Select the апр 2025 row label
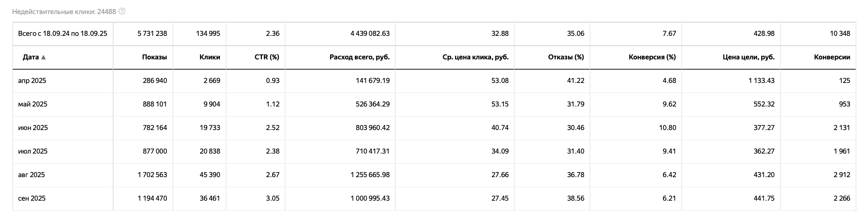 coord(32,81)
